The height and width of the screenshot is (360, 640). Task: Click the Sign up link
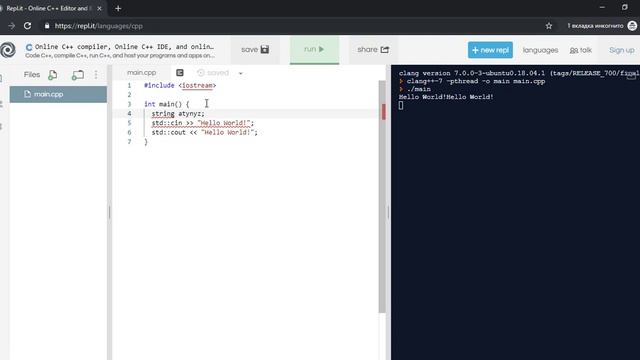coord(622,50)
